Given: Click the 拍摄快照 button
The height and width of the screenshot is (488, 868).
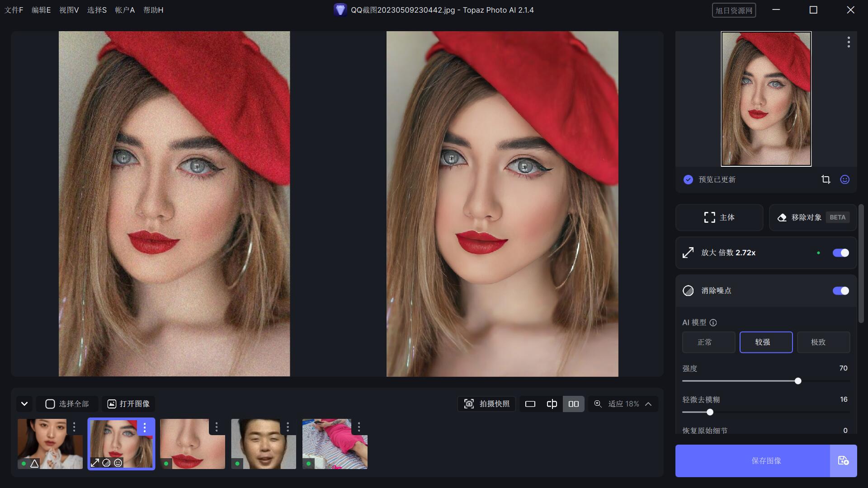Looking at the screenshot, I should [487, 404].
